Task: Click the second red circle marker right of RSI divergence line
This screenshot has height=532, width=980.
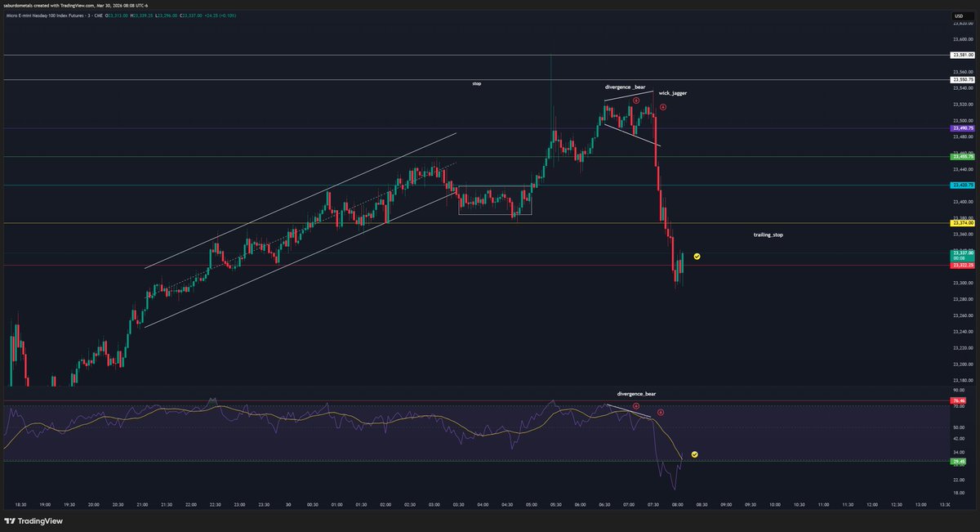Action: (x=661, y=412)
